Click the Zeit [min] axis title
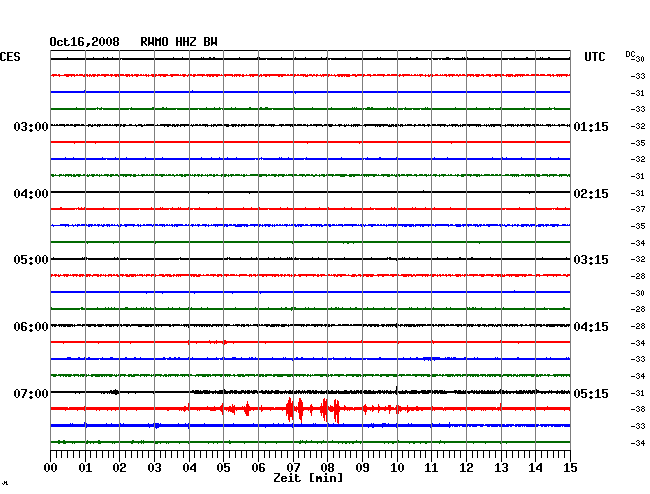650x494 pixels. pos(308,478)
